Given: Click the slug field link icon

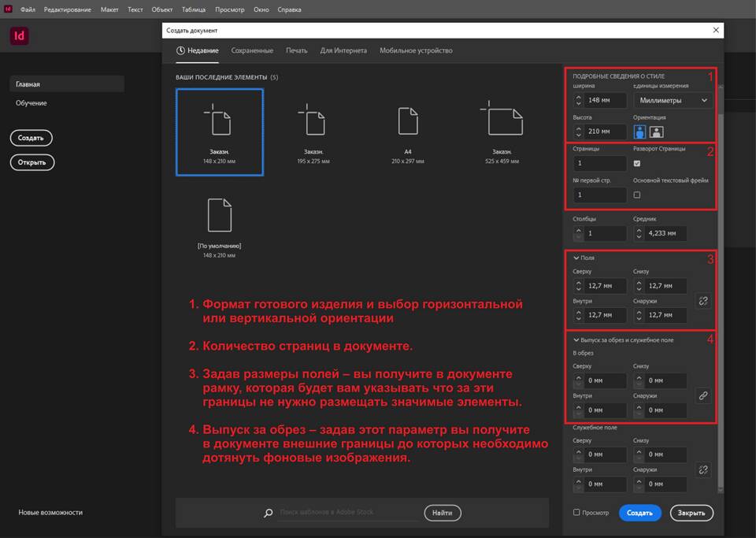Looking at the screenshot, I should (702, 469).
